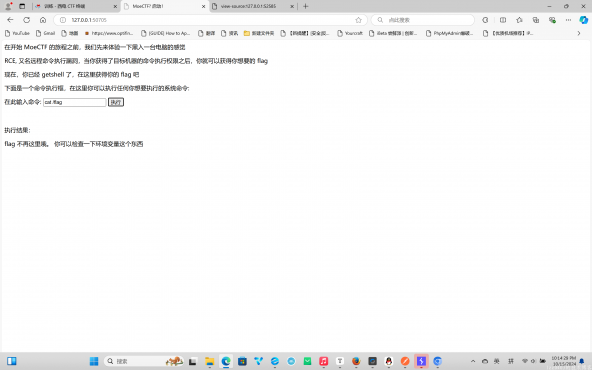Click the taskbar search box

[x=143, y=361]
